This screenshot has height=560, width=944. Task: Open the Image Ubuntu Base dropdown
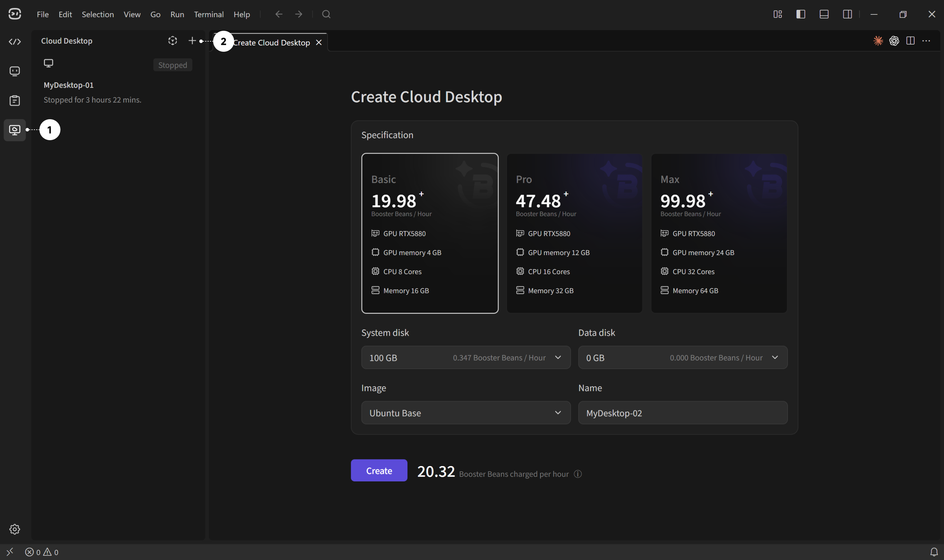[x=465, y=413]
